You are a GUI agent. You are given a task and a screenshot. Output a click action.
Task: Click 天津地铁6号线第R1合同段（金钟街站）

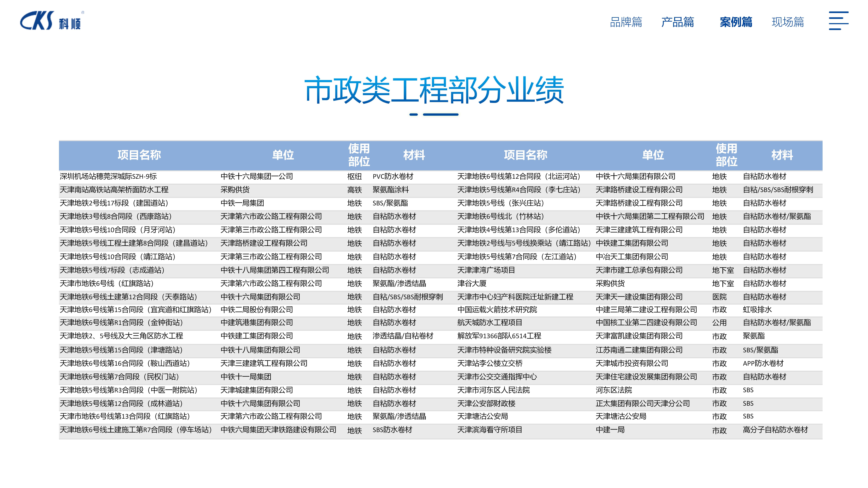(121, 323)
